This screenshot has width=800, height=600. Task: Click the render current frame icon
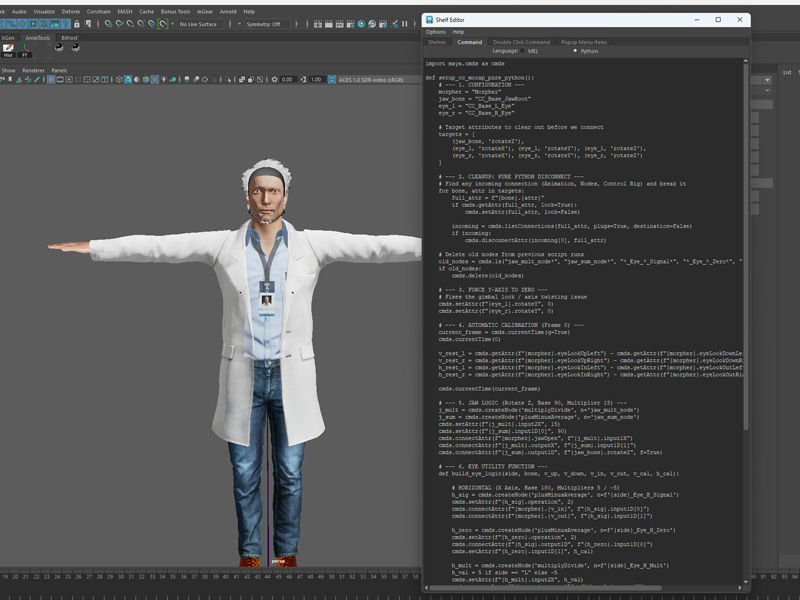[328, 24]
